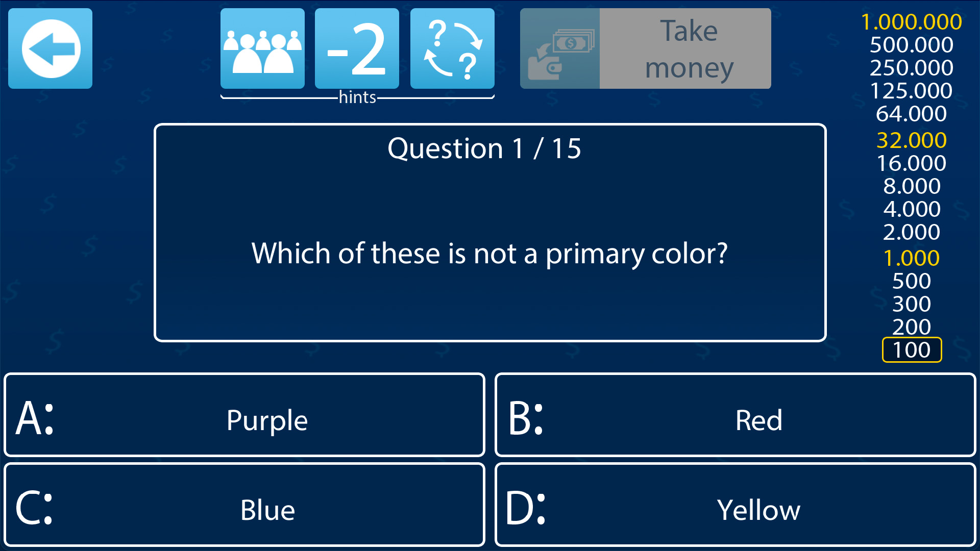Use the swap question hint
Viewport: 980px width, 551px height.
point(452,48)
